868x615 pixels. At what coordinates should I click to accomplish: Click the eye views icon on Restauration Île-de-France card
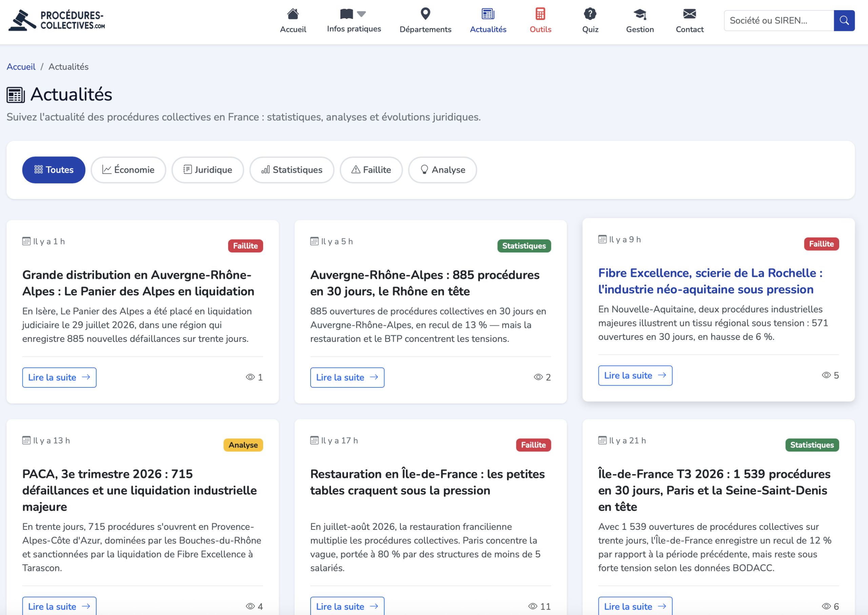533,606
